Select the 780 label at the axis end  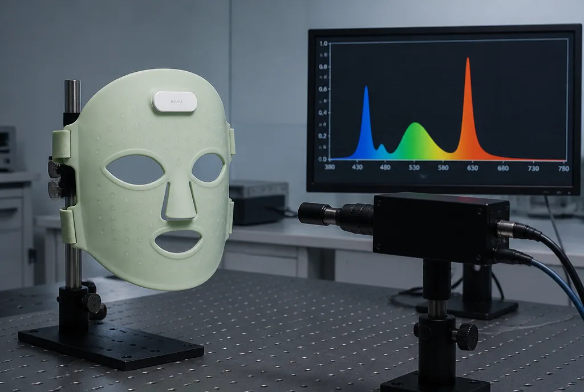pos(563,169)
